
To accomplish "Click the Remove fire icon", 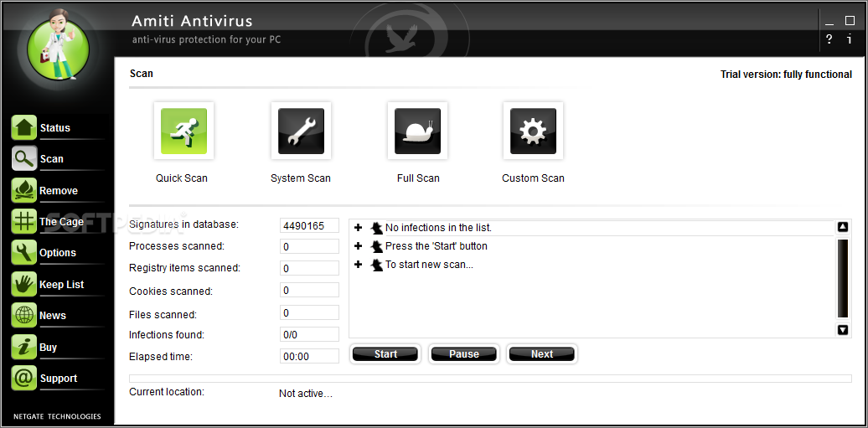I will tap(23, 190).
